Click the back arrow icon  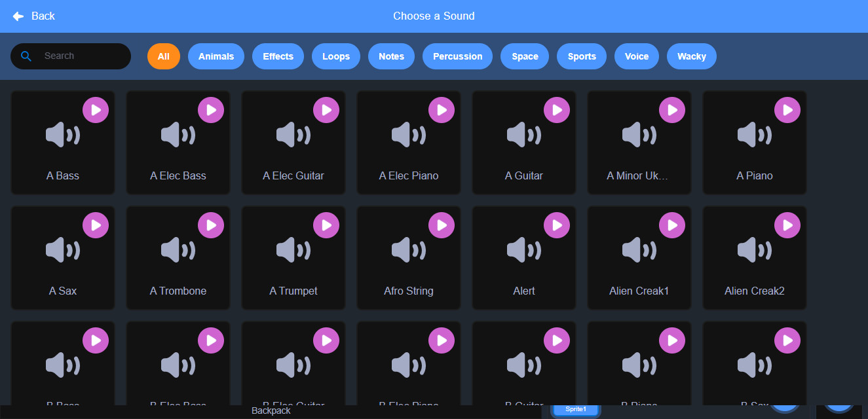click(x=17, y=16)
